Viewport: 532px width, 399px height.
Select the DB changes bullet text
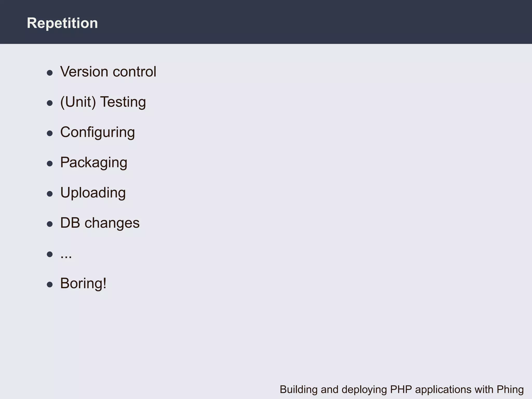point(100,223)
